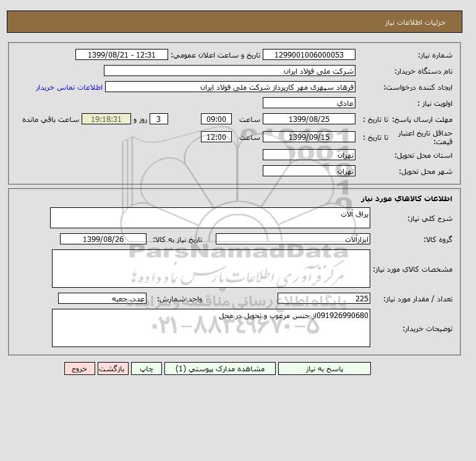The height and width of the screenshot is (461, 476).
Task: Click the نام دستگاه خریدار label
Action: (423, 71)
